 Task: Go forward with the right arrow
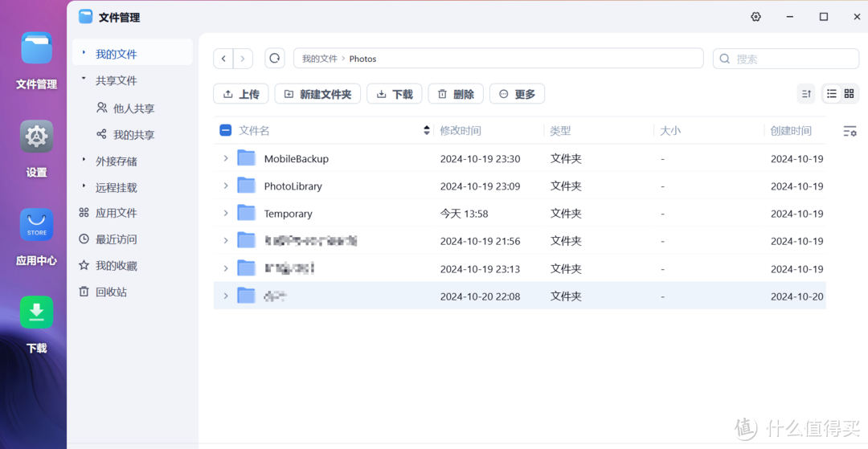tap(243, 59)
